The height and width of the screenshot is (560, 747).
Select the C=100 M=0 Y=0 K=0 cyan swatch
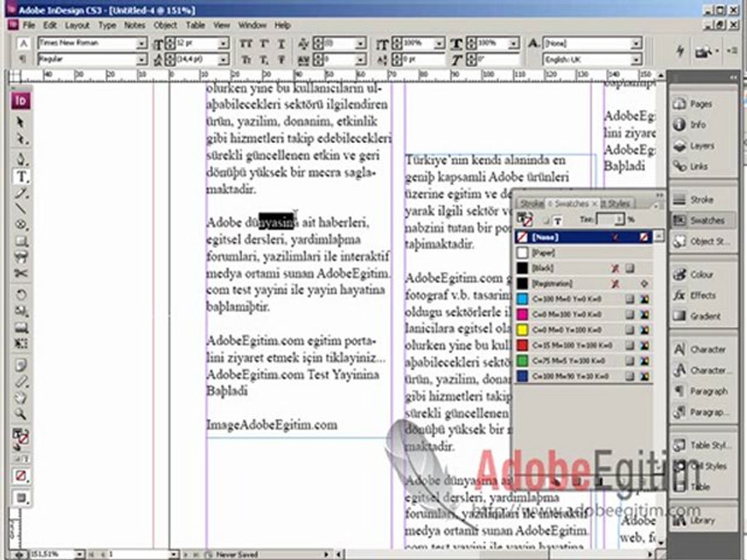click(x=584, y=299)
